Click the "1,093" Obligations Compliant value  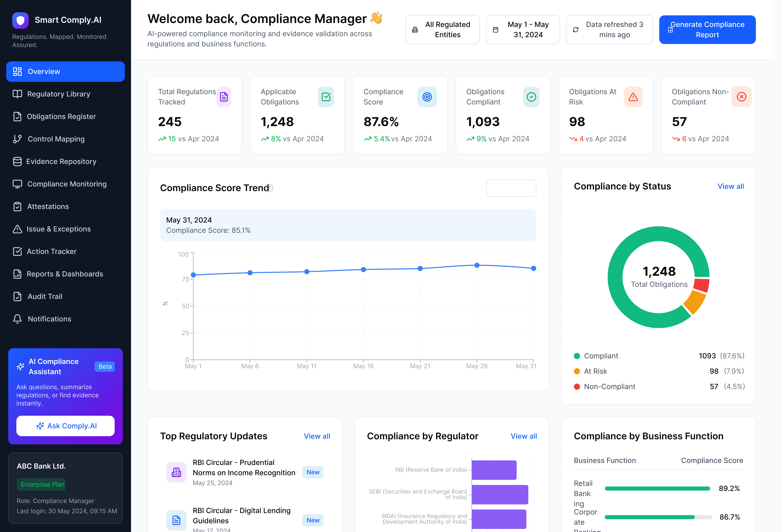coord(483,122)
